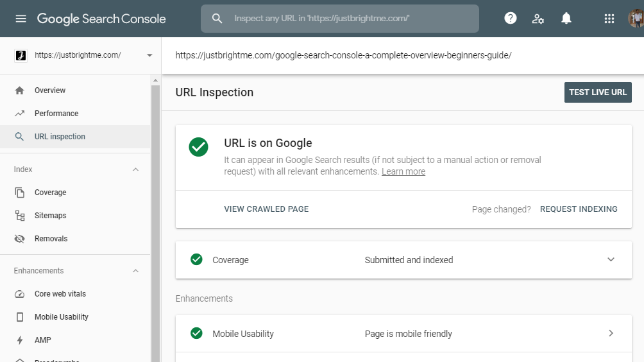Click the URL inspection magnifier icon

click(x=19, y=137)
